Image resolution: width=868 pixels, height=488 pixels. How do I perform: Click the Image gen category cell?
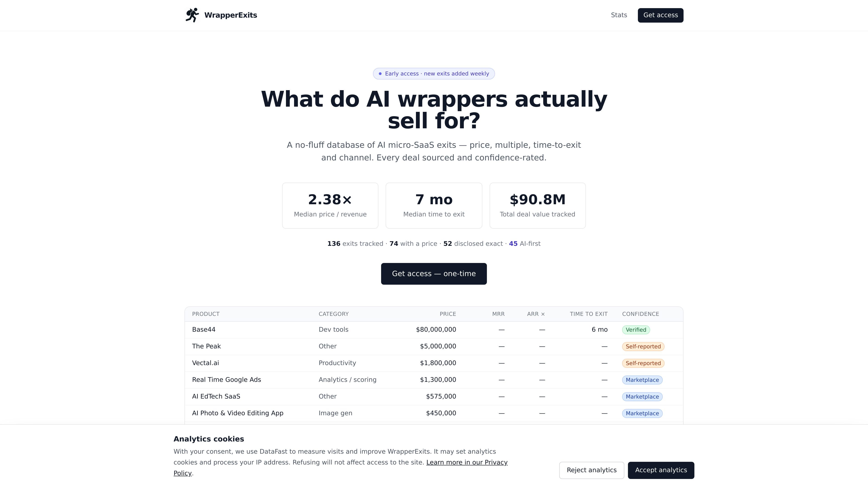coord(335,413)
